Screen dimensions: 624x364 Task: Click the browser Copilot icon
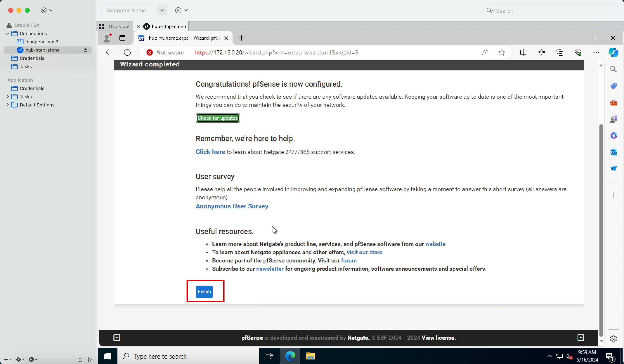614,52
